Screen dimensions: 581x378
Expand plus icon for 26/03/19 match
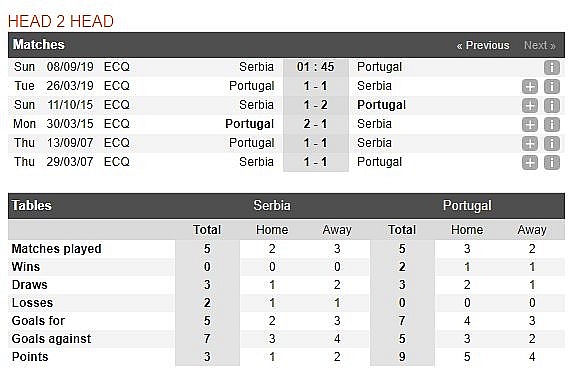(529, 87)
